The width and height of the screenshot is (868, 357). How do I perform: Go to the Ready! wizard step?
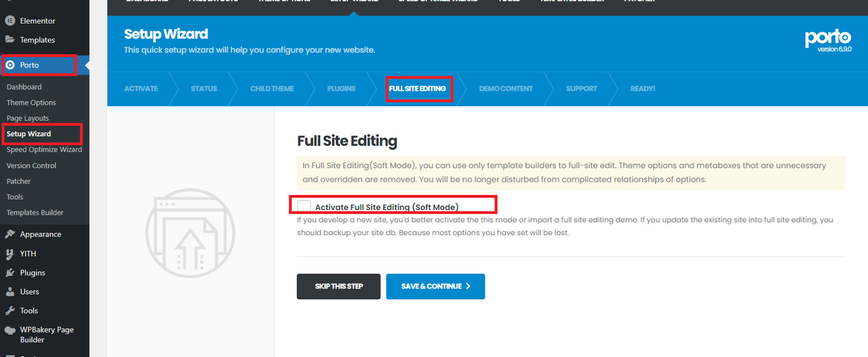click(x=643, y=89)
